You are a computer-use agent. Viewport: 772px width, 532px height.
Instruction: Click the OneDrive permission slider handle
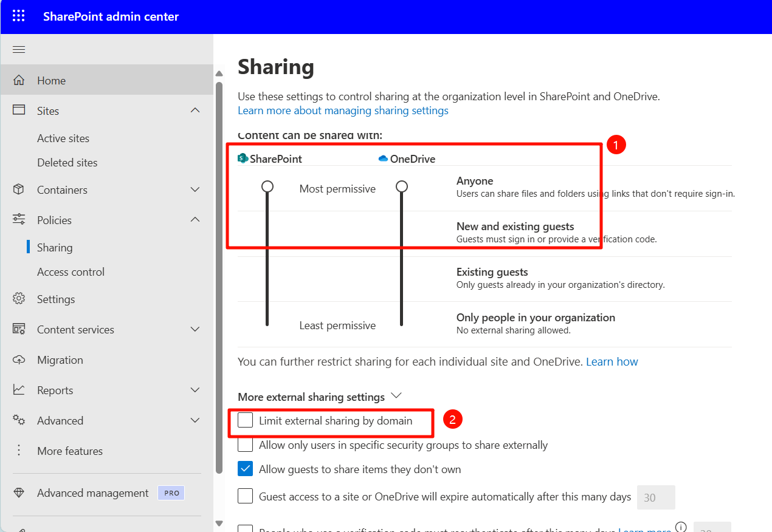(402, 188)
